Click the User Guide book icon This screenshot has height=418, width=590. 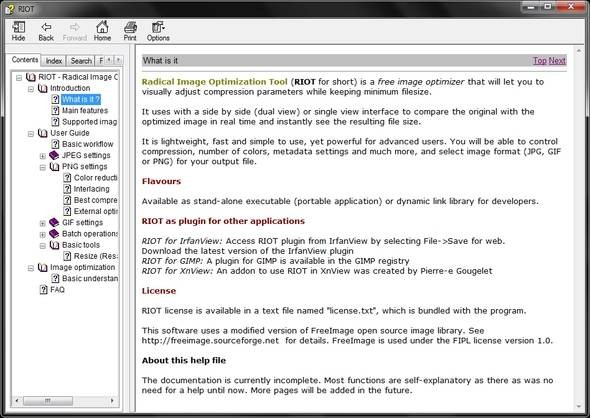tap(43, 133)
